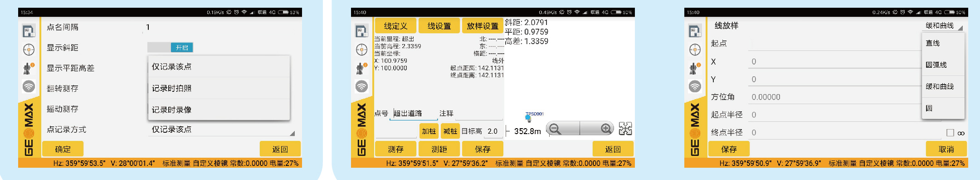Select 缓和曲线 in the line type list
The height and width of the screenshot is (180, 980).
(x=943, y=86)
